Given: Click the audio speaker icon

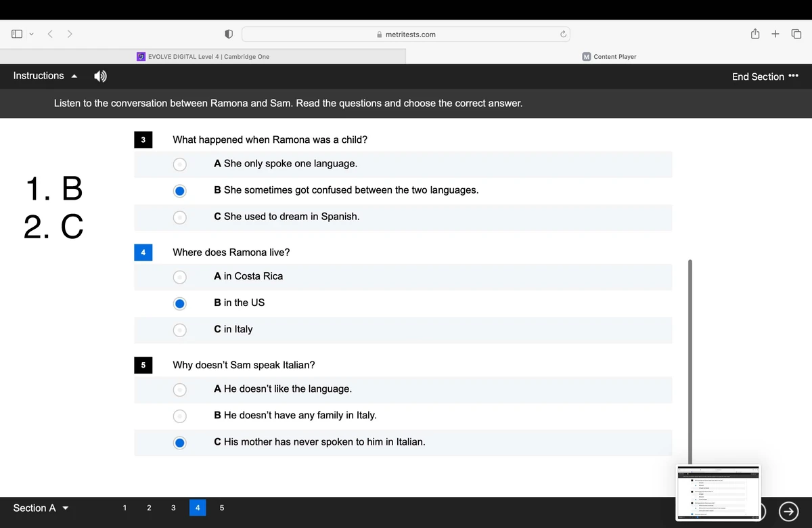Looking at the screenshot, I should pos(100,76).
